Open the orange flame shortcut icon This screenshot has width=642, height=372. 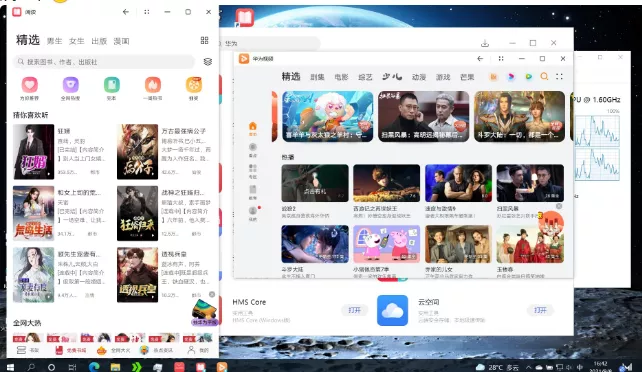click(153, 85)
